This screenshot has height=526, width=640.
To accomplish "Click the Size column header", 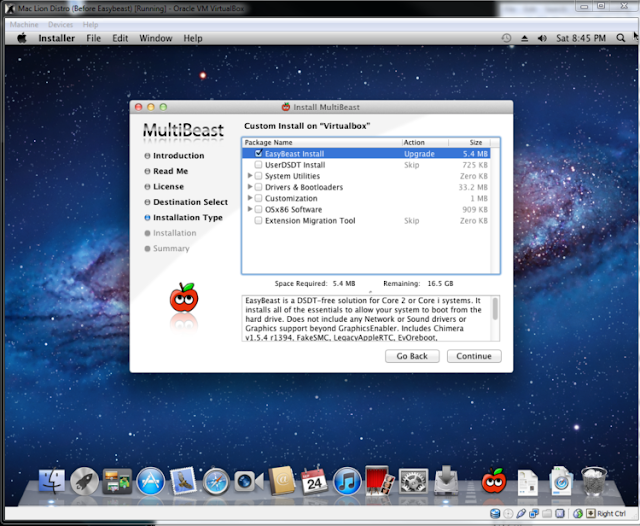I will (469, 142).
